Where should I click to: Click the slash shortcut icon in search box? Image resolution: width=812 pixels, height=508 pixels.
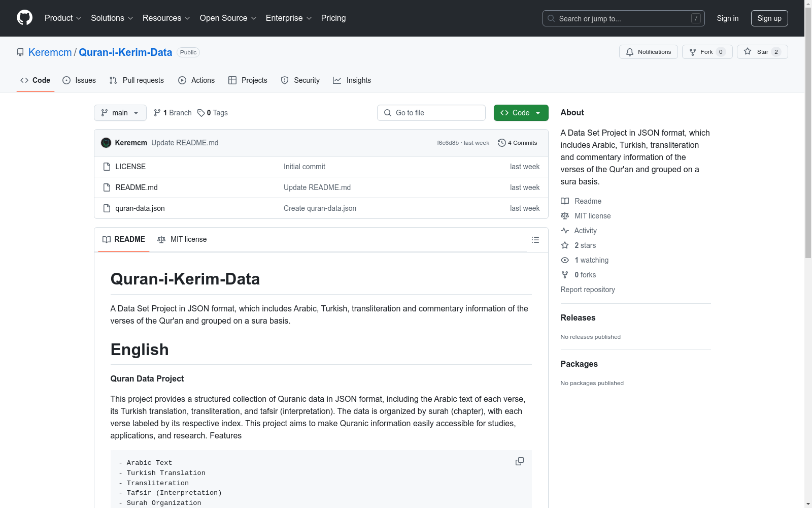point(696,18)
